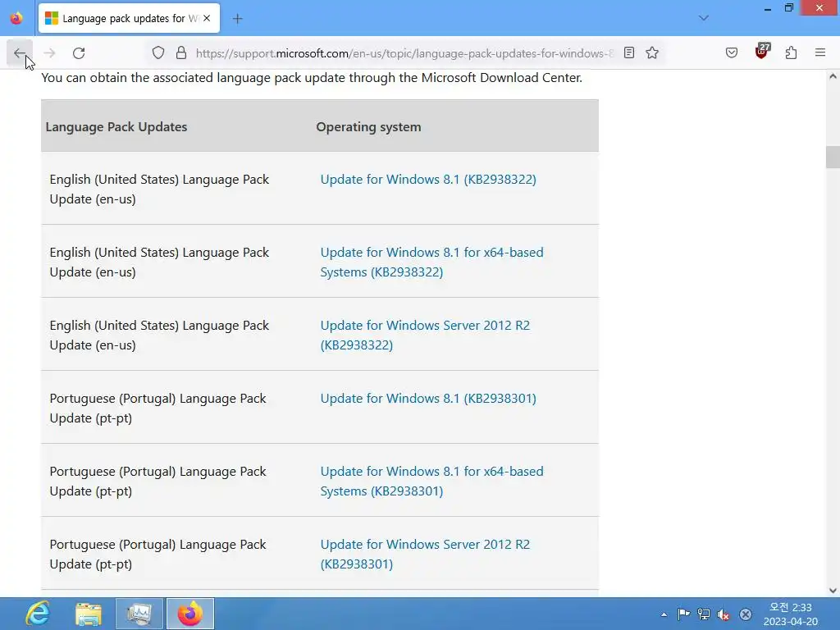Open the tracking protection shield icon
Screen dimensions: 840x630
(x=158, y=52)
